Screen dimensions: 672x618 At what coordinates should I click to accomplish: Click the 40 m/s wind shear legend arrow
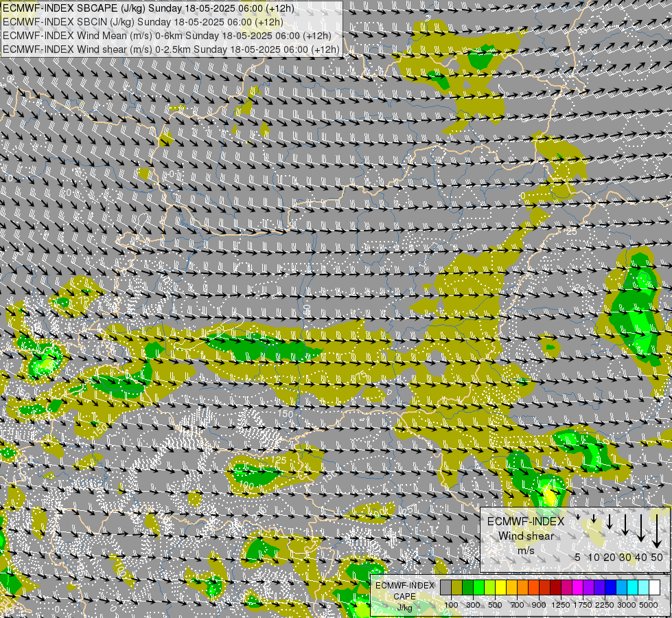tap(641, 528)
